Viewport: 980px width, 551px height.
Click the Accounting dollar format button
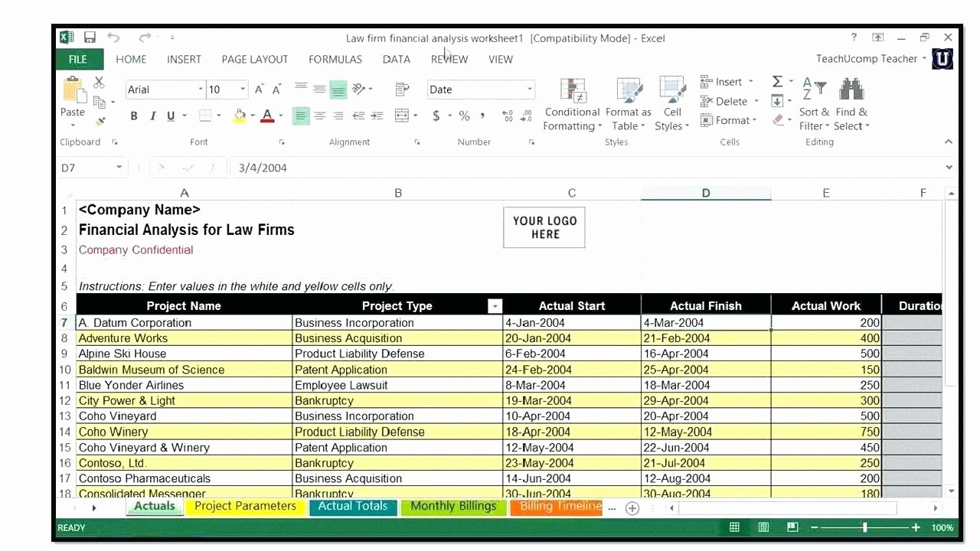click(x=436, y=116)
